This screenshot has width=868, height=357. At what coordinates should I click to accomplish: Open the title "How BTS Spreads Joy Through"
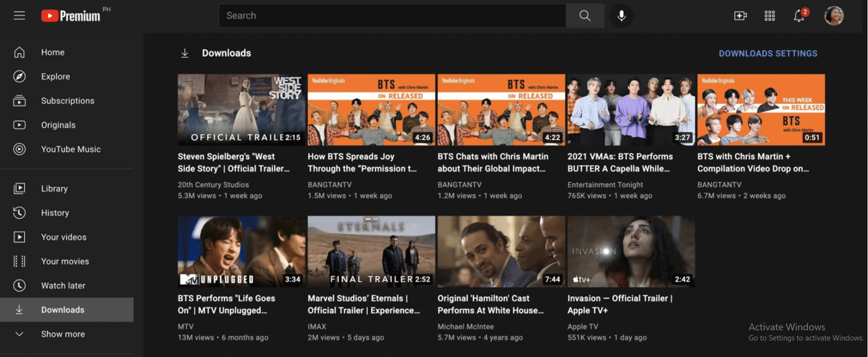(362, 163)
